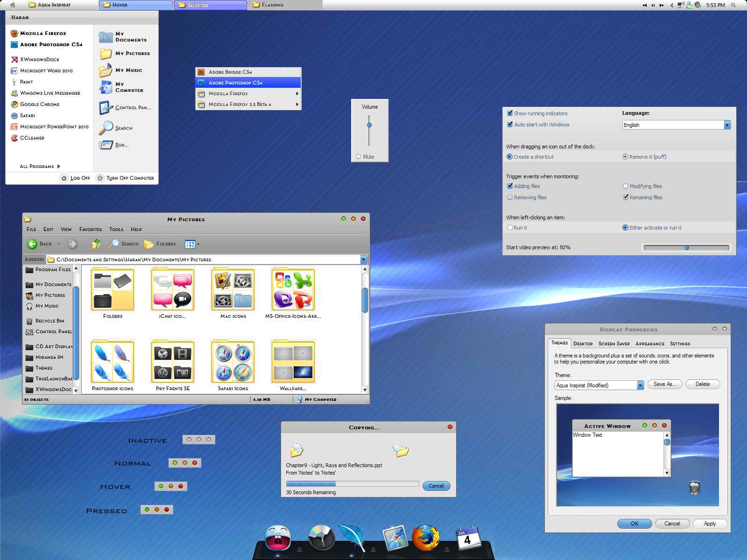Open My Music in the start menu
This screenshot has height=560, width=747.
(x=121, y=70)
